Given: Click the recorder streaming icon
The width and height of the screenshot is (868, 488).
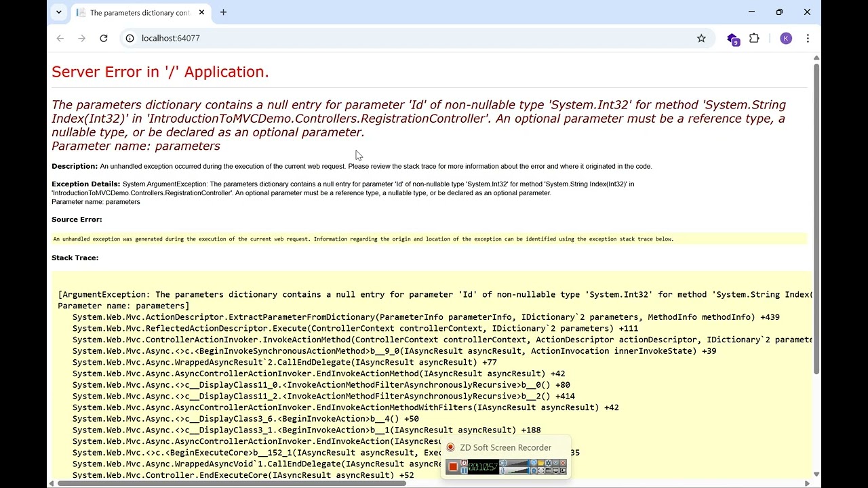Looking at the screenshot, I should click(534, 463).
